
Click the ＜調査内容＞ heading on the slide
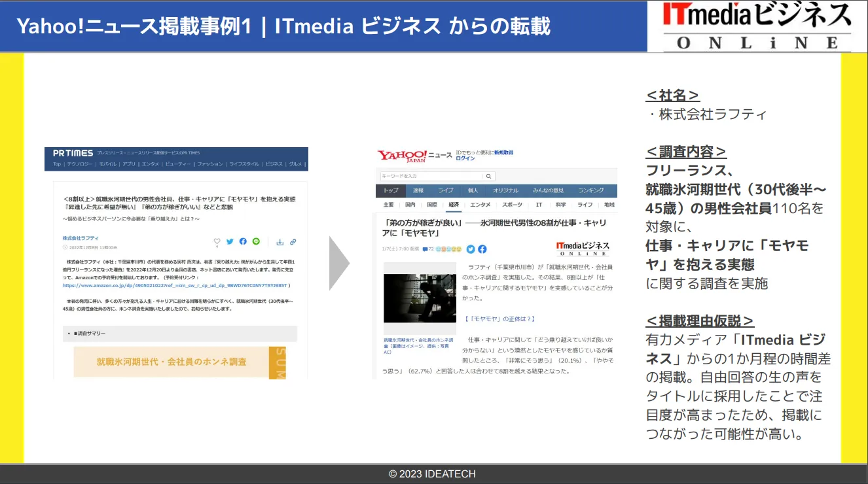[x=687, y=152]
